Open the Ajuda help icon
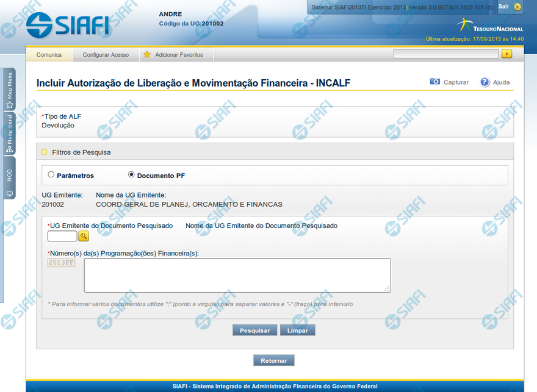This screenshot has width=537, height=392. 485,82
